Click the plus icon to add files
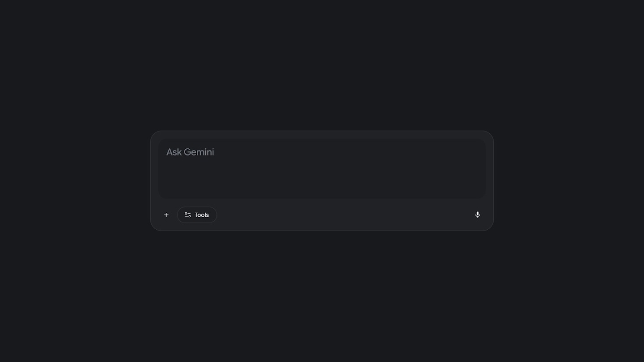 [166, 215]
